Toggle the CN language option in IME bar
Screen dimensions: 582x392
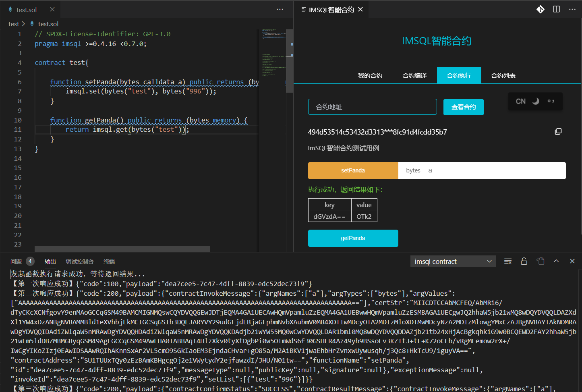(x=521, y=102)
